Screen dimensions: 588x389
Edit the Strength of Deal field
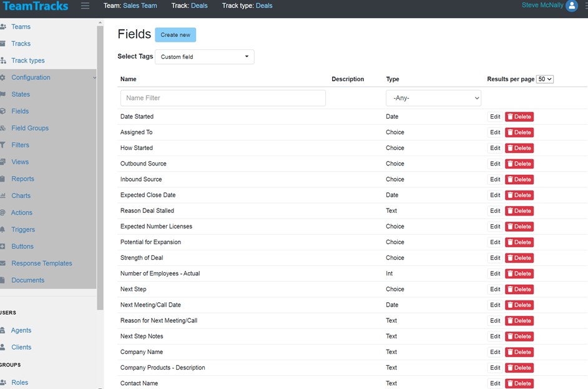pos(495,258)
